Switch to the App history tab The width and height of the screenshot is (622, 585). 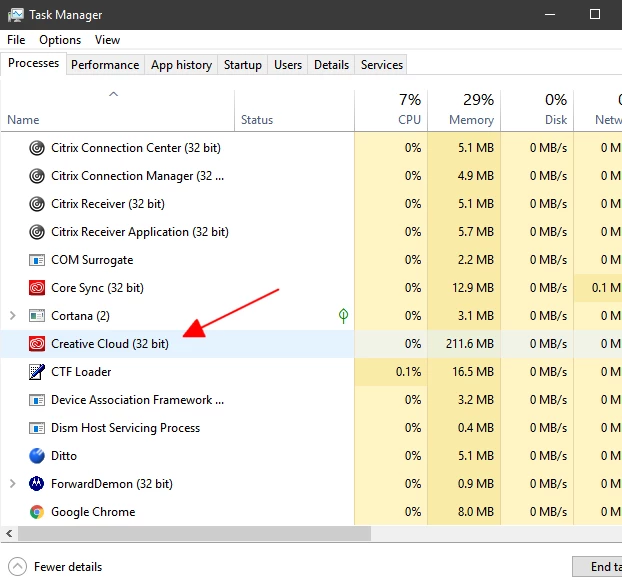coord(181,65)
